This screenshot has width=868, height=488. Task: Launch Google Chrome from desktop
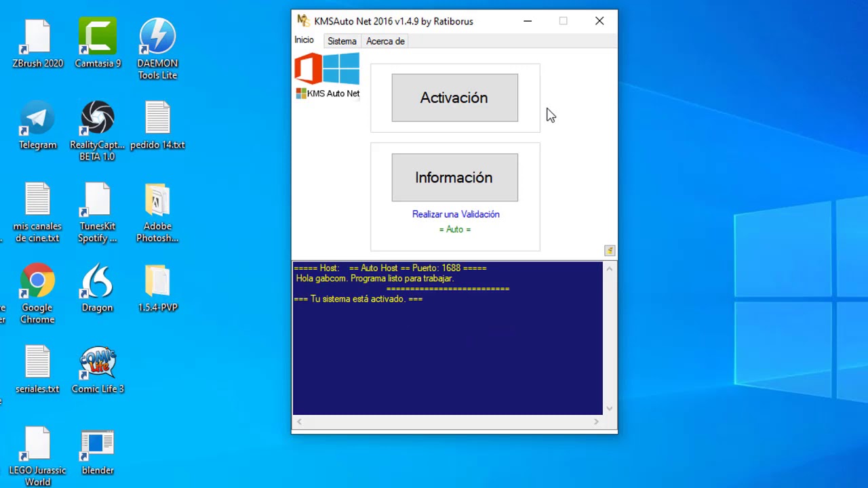37,293
